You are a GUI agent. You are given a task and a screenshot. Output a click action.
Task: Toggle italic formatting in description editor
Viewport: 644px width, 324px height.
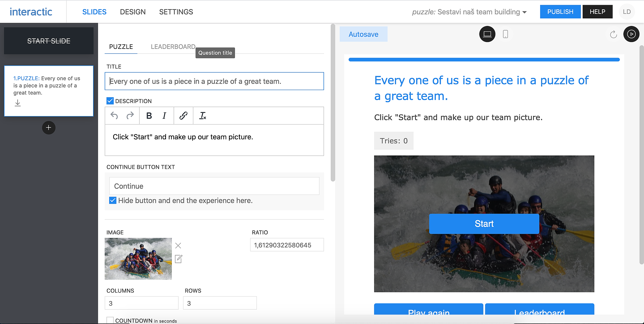164,116
